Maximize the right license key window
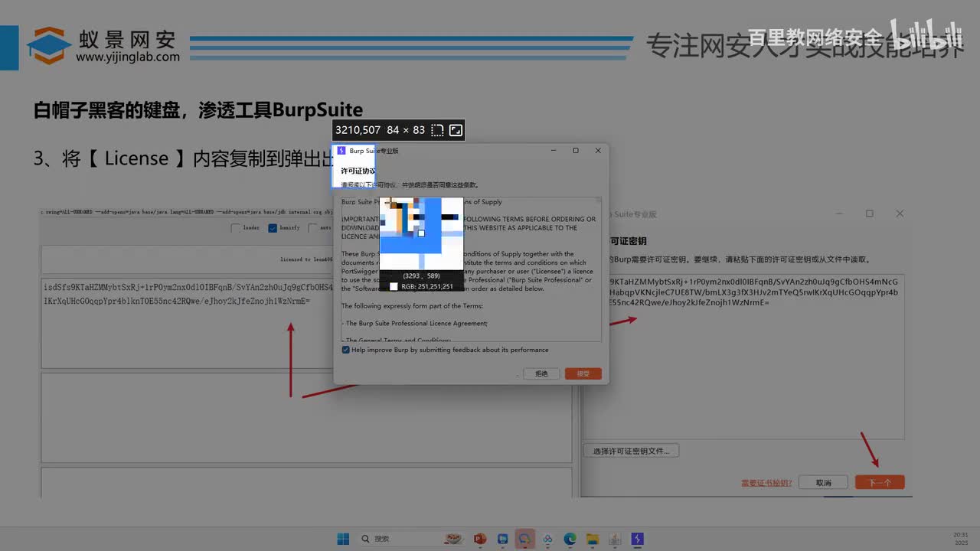The image size is (980, 551). click(x=870, y=214)
